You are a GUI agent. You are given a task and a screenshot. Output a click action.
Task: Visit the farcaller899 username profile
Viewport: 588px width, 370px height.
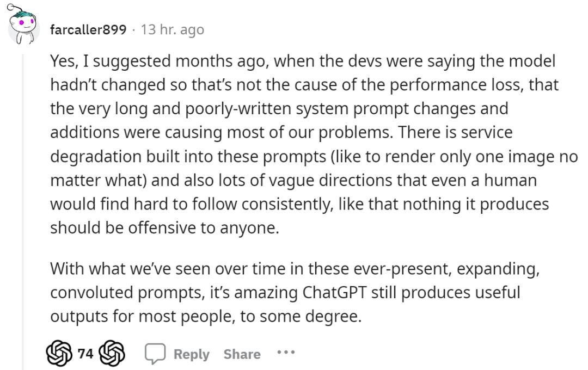click(88, 29)
